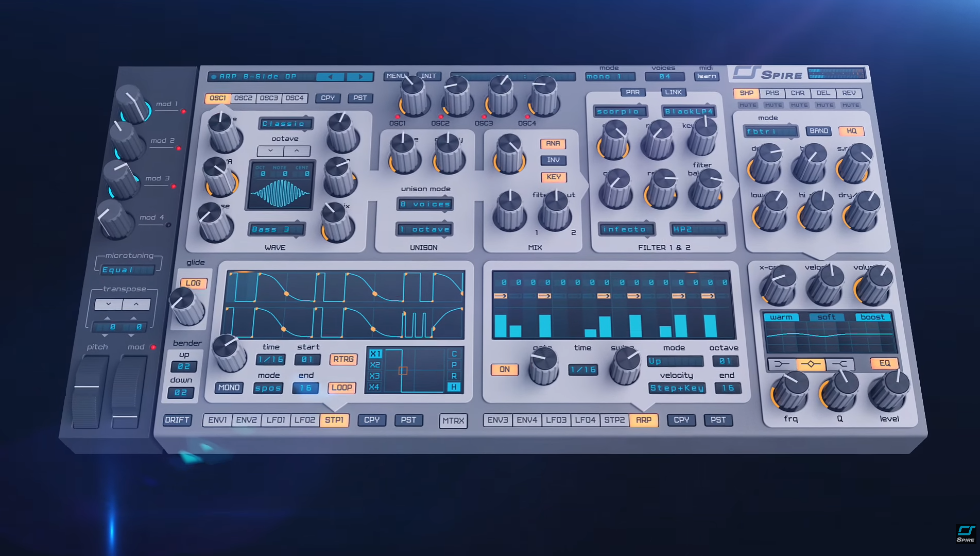Image resolution: width=980 pixels, height=556 pixels.
Task: Open the Step+Key velocity dropdown
Action: point(677,388)
